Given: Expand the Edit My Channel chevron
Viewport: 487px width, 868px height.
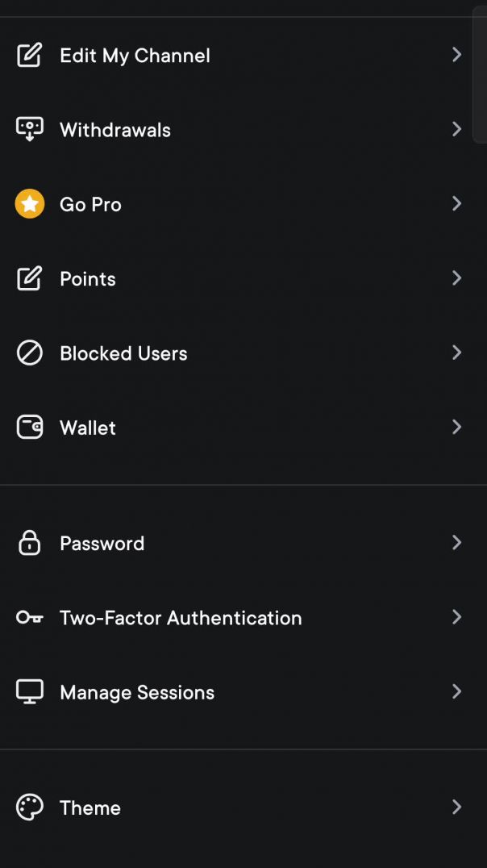Looking at the screenshot, I should (456, 55).
